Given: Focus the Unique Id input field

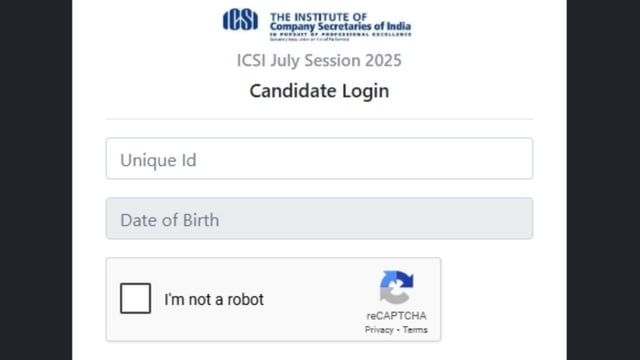Looking at the screenshot, I should 319,158.
